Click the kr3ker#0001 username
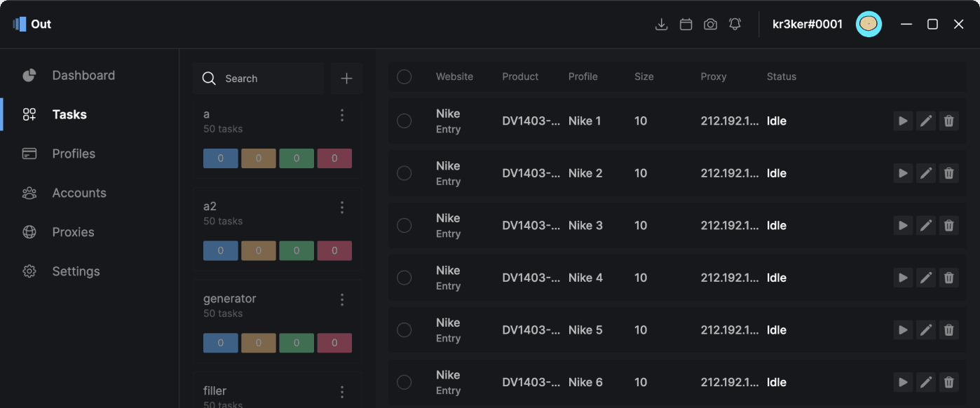Image resolution: width=980 pixels, height=408 pixels. pyautogui.click(x=808, y=25)
